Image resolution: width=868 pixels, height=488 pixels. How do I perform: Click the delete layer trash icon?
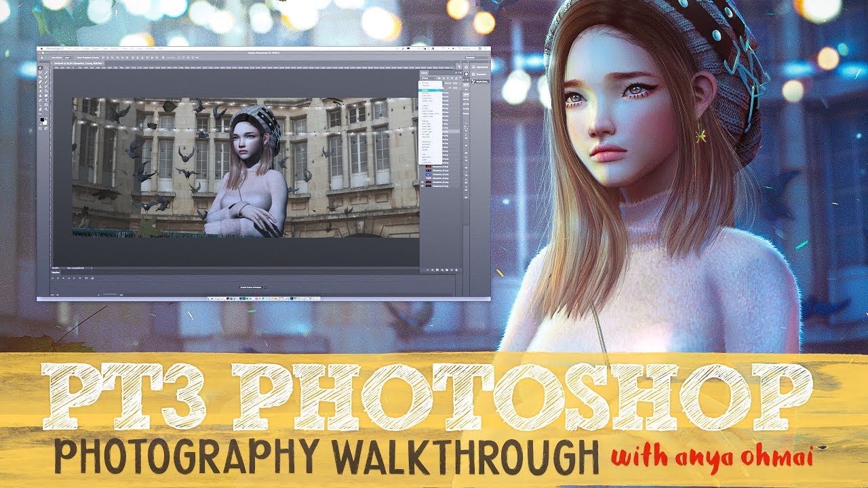(456, 270)
